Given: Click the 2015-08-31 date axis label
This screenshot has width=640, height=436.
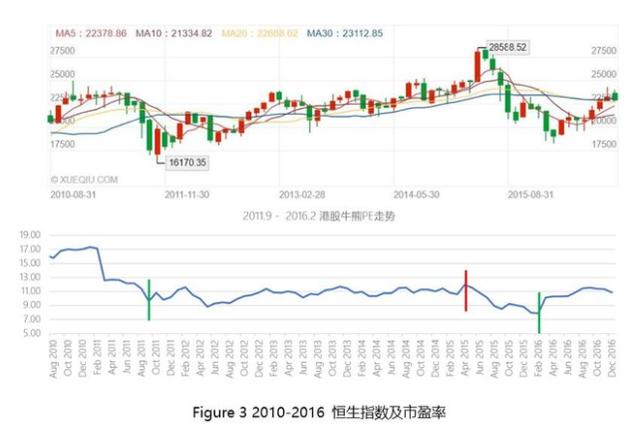Looking at the screenshot, I should 531,195.
